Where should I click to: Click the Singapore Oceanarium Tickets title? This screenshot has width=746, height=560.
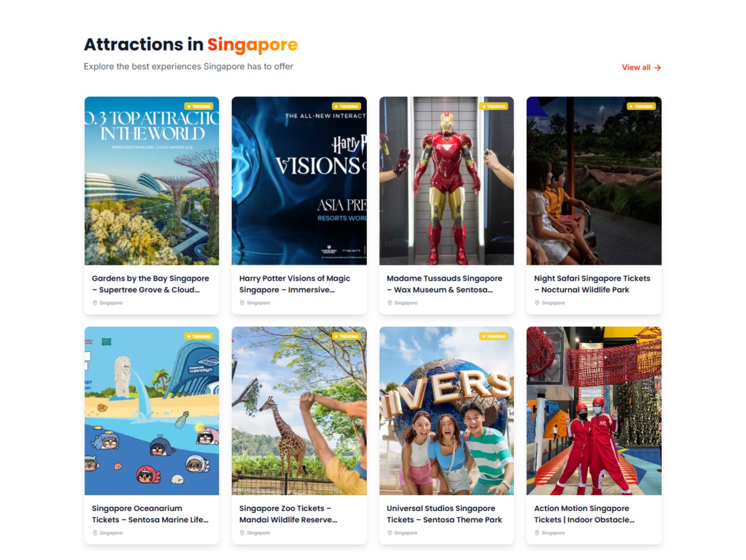(x=150, y=514)
